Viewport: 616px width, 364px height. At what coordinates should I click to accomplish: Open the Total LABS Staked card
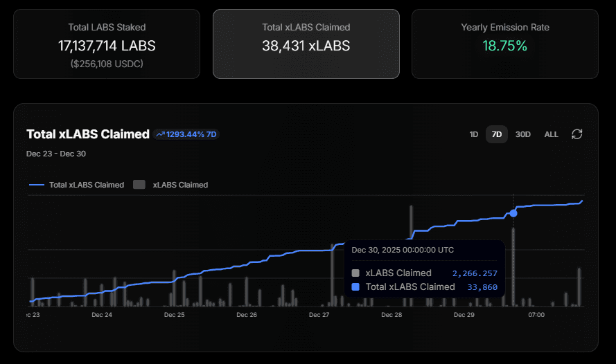tap(107, 44)
